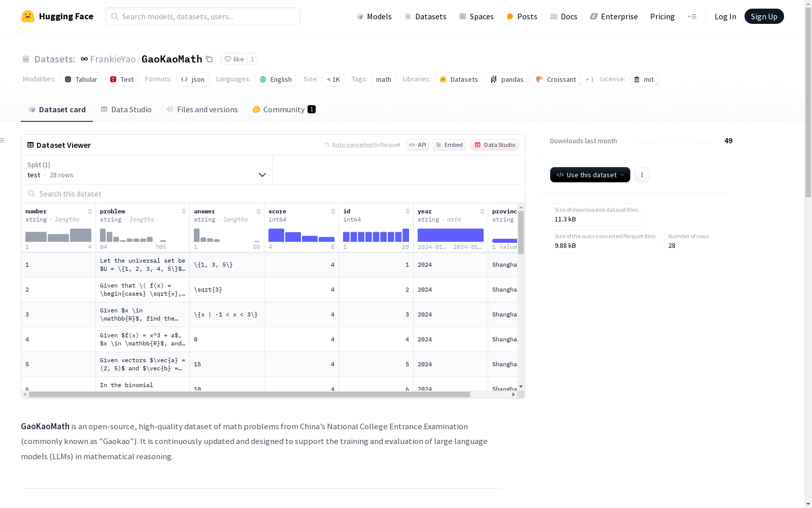Click the answer cell '\sqrt{3}'

click(x=227, y=290)
